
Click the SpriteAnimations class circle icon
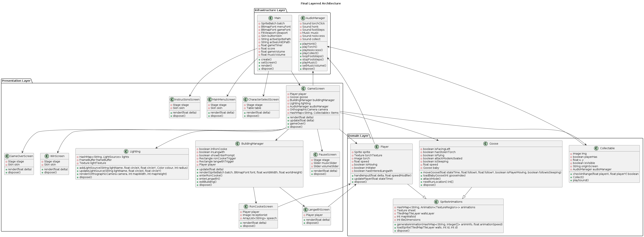[436, 202]
